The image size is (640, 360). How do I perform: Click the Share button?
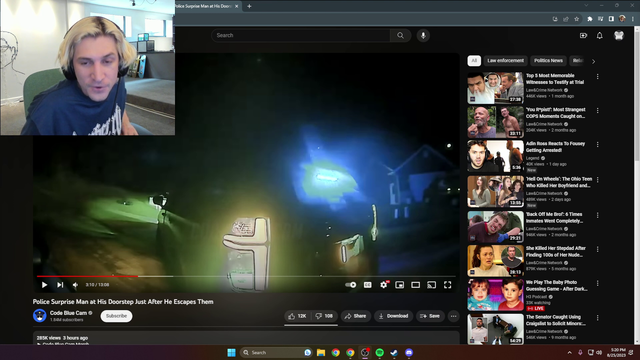click(356, 316)
